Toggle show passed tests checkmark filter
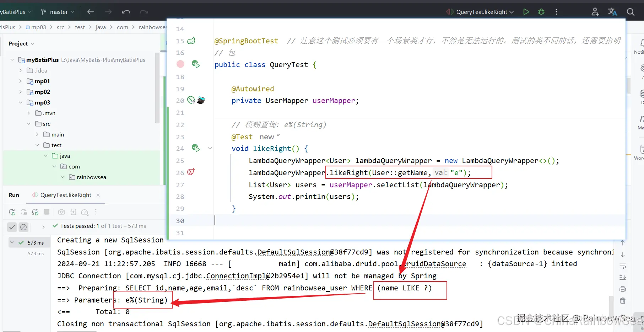This screenshot has height=332, width=644. [x=12, y=227]
